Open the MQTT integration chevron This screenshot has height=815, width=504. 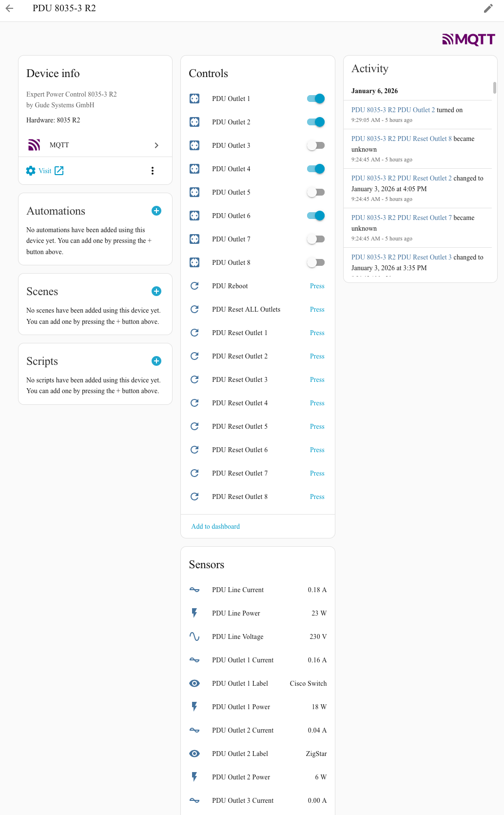click(156, 145)
